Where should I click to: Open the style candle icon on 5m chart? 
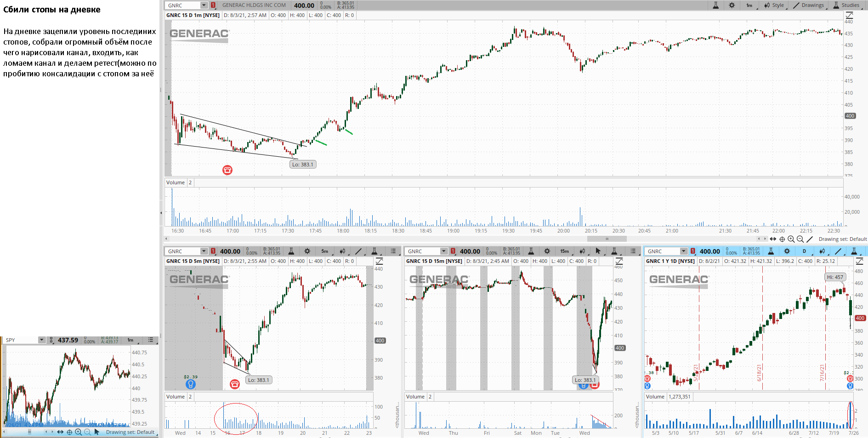point(342,251)
